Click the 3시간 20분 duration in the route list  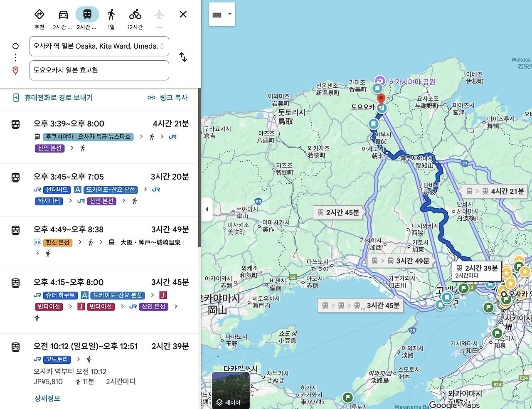pyautogui.click(x=170, y=177)
